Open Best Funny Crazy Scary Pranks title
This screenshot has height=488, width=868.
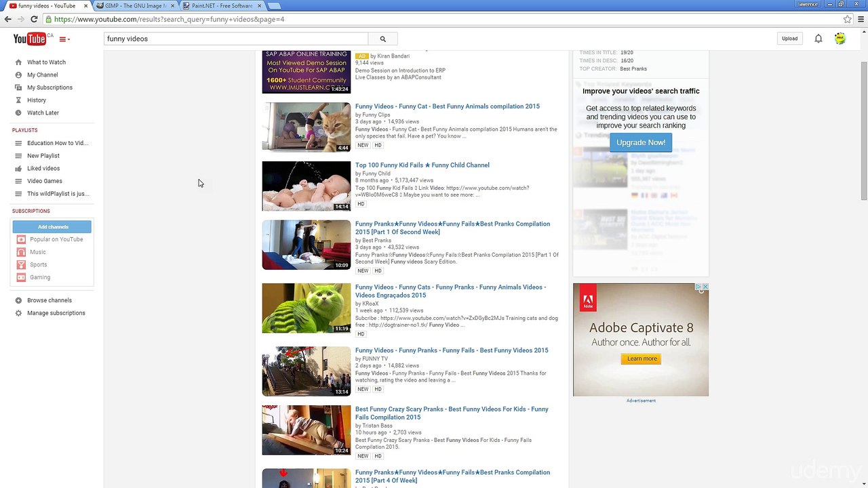pos(452,413)
